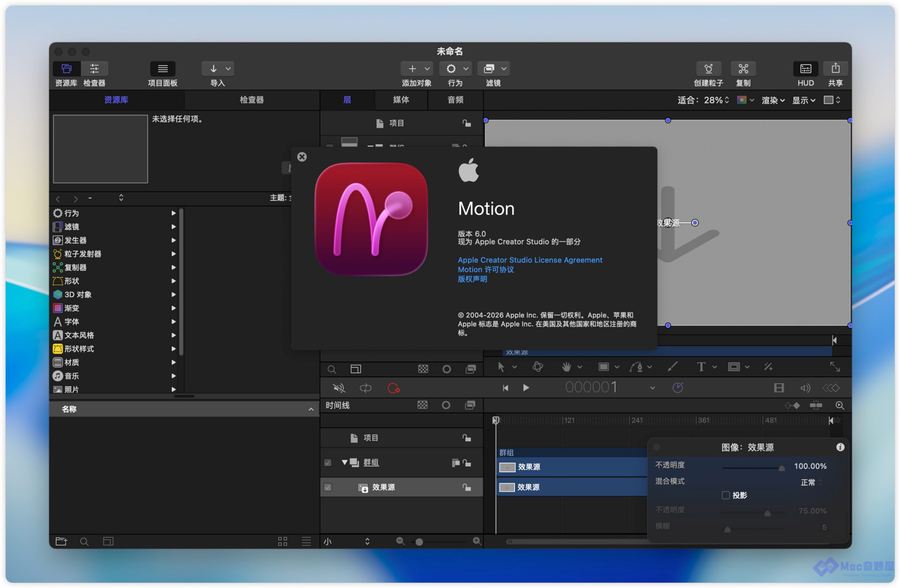This screenshot has width=900, height=588.
Task: Switch to the Inspector (检查器) tab
Action: (251, 100)
